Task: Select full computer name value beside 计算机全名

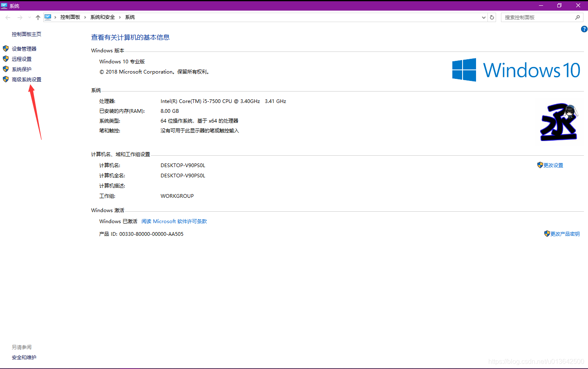Action: [x=183, y=175]
